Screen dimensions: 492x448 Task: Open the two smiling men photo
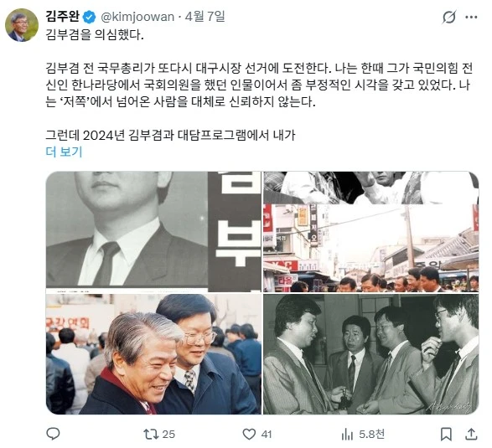click(x=153, y=354)
